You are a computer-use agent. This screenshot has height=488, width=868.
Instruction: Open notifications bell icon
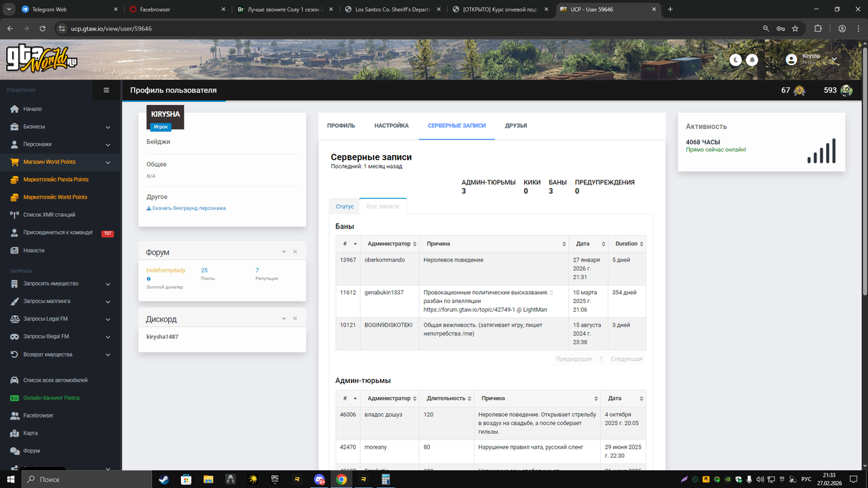click(752, 60)
